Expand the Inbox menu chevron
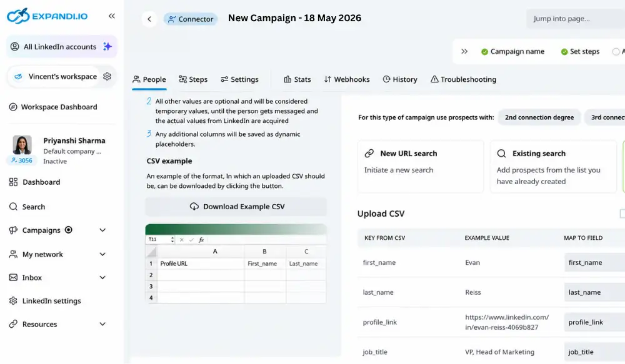Image resolution: width=625 pixels, height=364 pixels. [x=102, y=277]
